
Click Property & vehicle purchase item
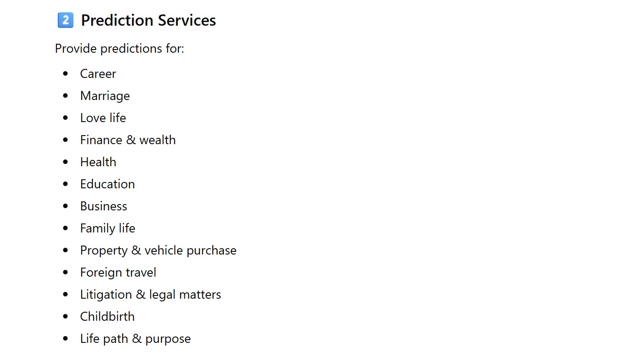[158, 250]
